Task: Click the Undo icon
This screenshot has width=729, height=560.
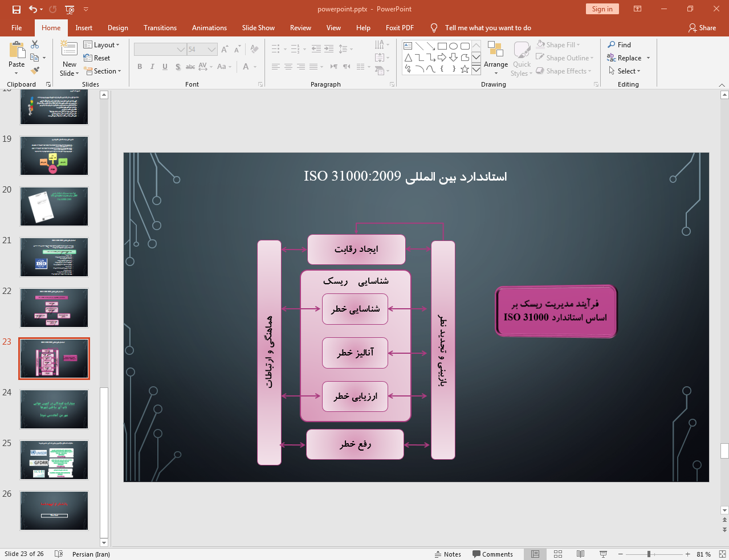Action: [33, 9]
